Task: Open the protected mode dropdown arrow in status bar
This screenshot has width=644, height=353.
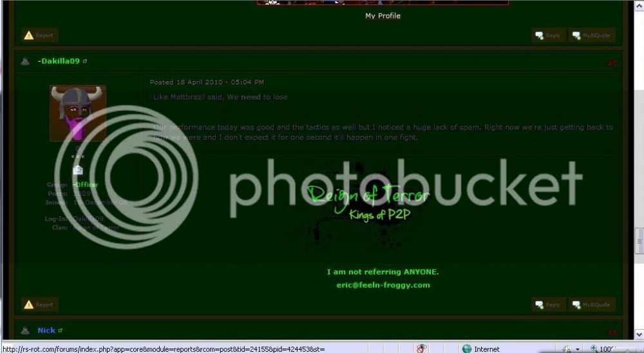Action: click(577, 349)
